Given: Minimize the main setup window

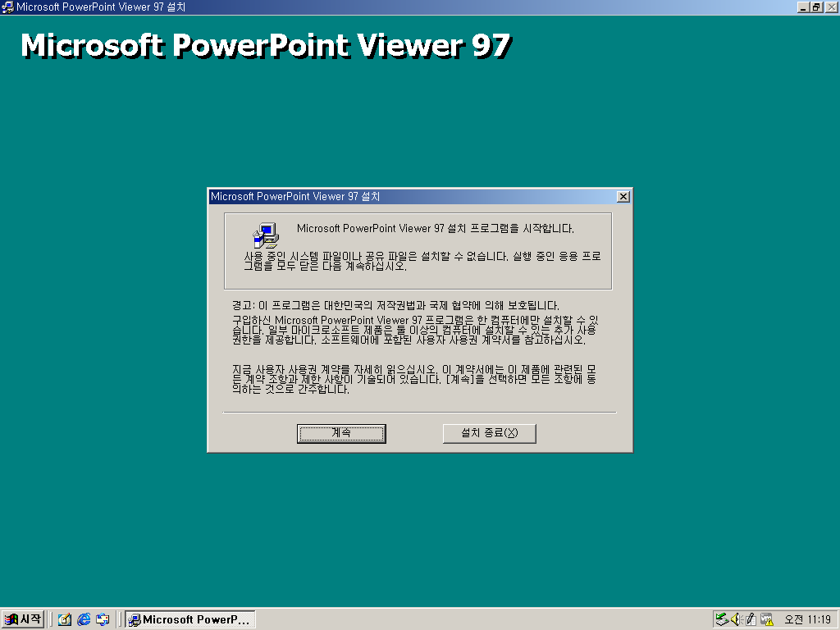Looking at the screenshot, I should (x=803, y=7).
